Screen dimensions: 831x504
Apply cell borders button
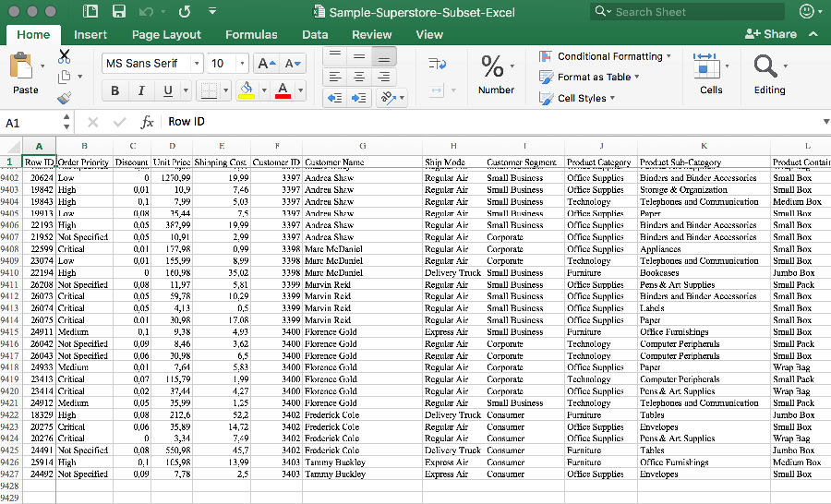pyautogui.click(x=209, y=90)
